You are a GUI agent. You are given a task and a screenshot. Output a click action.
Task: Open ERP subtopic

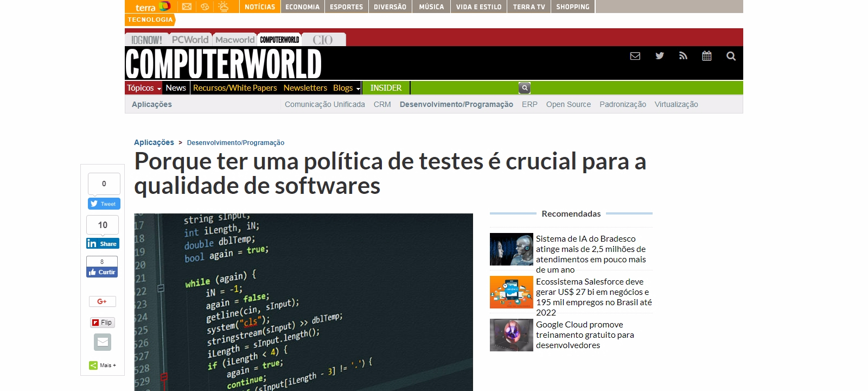(x=529, y=104)
